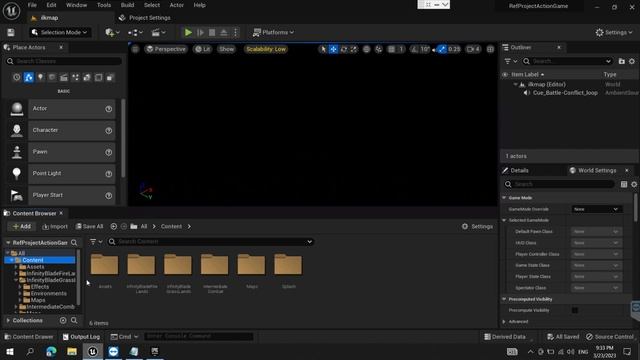The image size is (640, 360).
Task: Select the Basic category in Place Actors
Action: 29,77
